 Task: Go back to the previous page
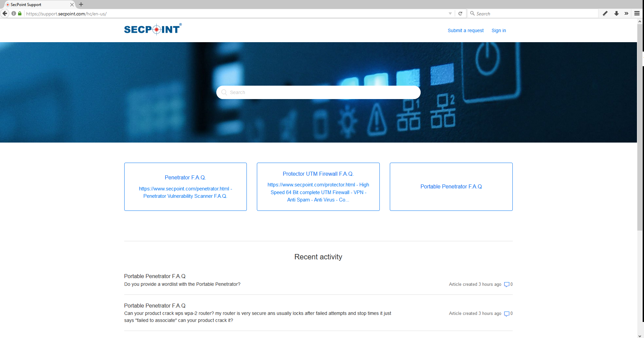[x=5, y=13]
